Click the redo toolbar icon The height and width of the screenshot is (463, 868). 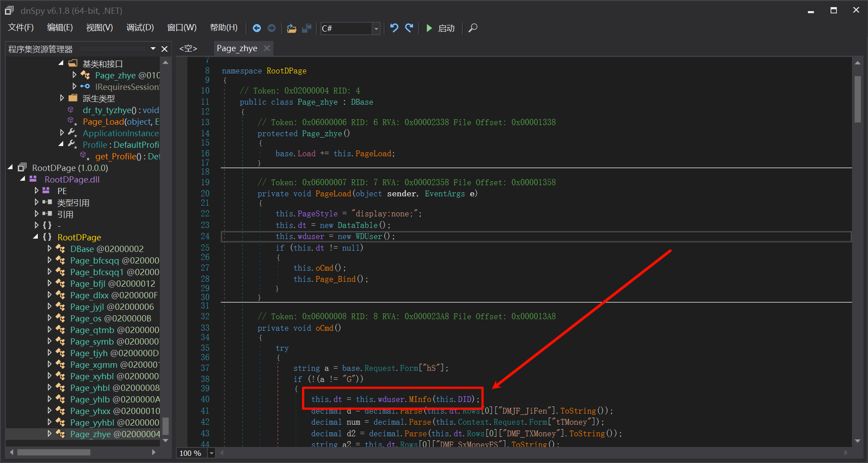pos(409,28)
